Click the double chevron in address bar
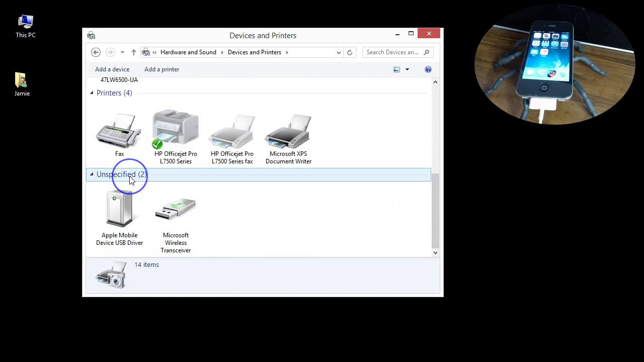 [155, 52]
